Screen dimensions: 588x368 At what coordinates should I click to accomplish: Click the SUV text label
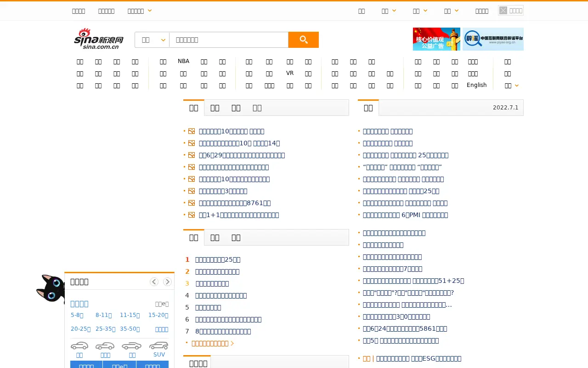[x=159, y=355]
